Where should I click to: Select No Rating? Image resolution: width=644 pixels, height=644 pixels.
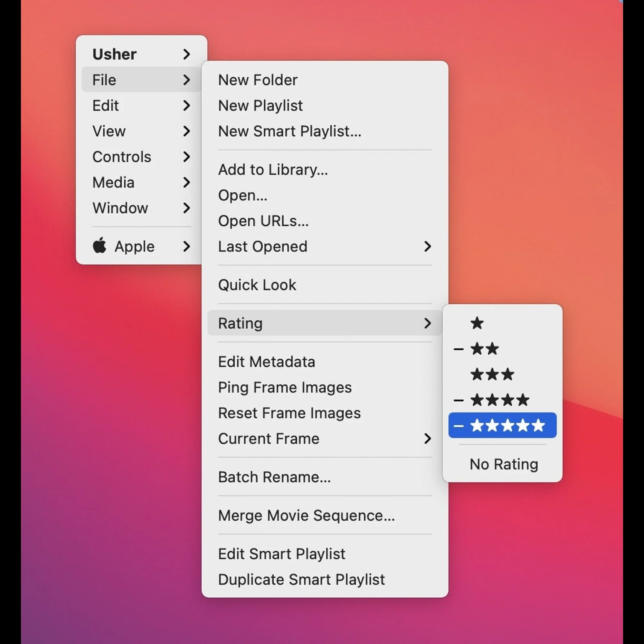pos(502,464)
